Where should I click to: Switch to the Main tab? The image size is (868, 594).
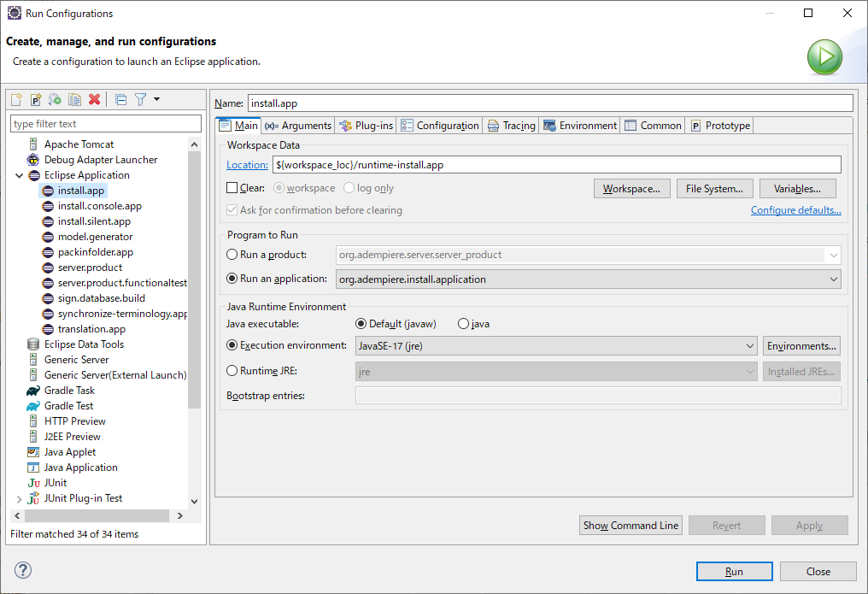tap(238, 126)
